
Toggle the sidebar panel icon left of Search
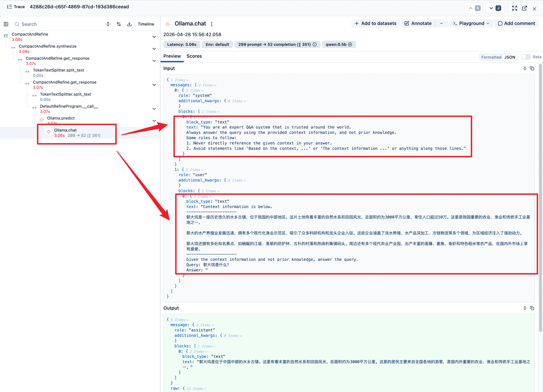pos(6,24)
